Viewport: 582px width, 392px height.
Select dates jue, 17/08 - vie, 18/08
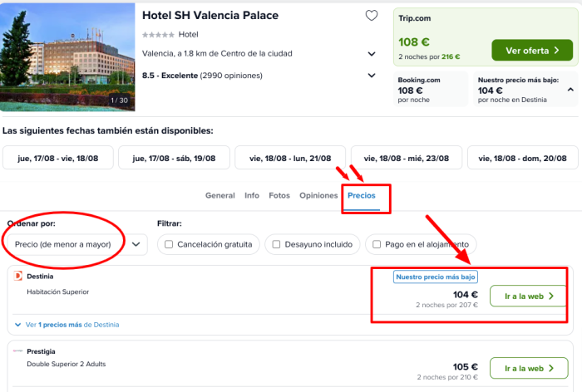(58, 158)
